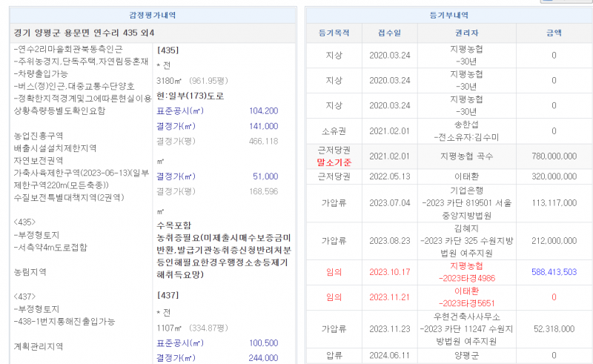Click the red date 2023.10.17
Screen dimensions: 593x364
point(388,272)
